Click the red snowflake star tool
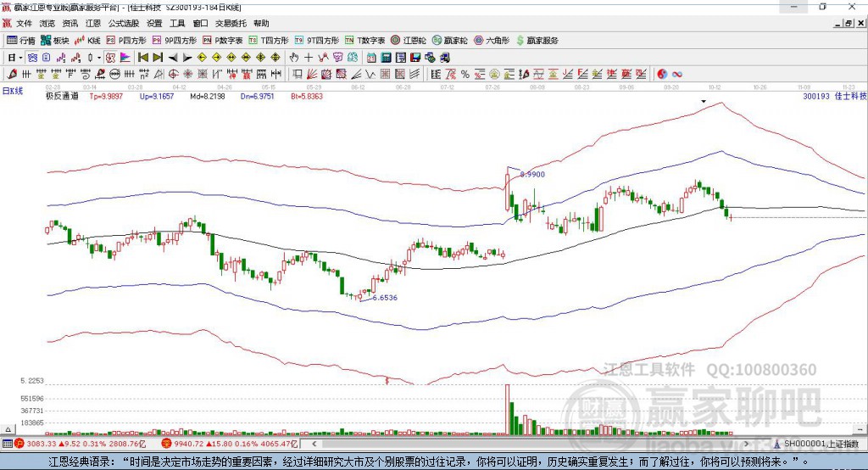 [187, 75]
